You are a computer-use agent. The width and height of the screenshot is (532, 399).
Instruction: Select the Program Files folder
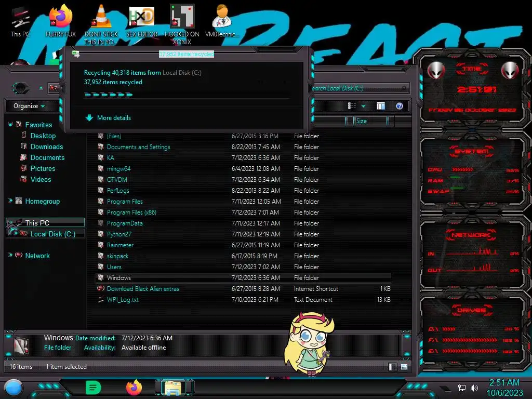[243, 201]
